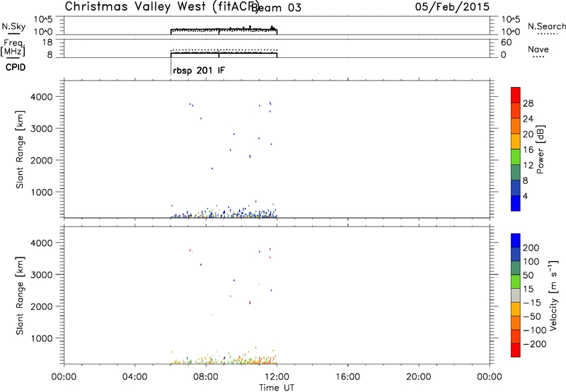Click the 24 label on Power colorbar

coord(528,119)
